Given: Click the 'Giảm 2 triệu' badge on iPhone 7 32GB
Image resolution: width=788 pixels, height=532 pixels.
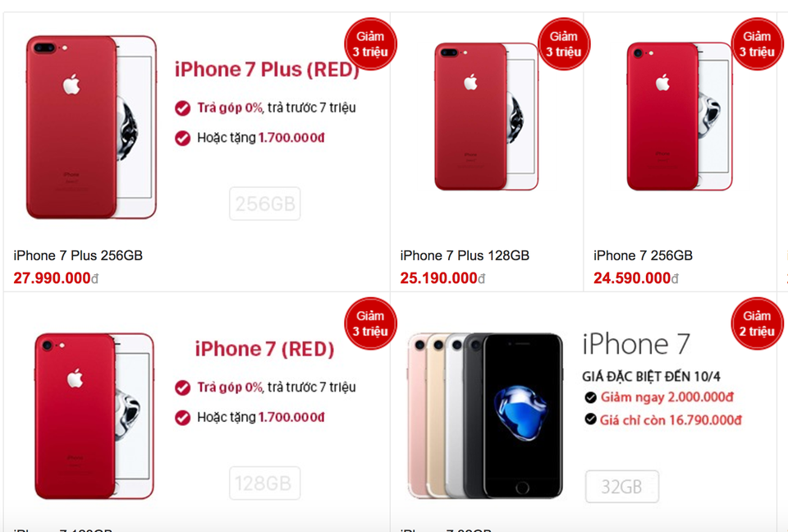Looking at the screenshot, I should point(757,323).
